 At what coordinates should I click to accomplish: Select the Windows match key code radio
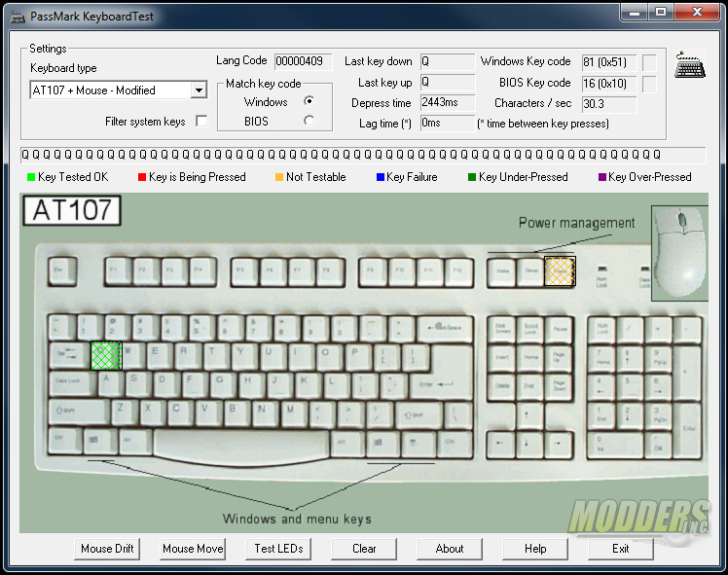pos(309,101)
